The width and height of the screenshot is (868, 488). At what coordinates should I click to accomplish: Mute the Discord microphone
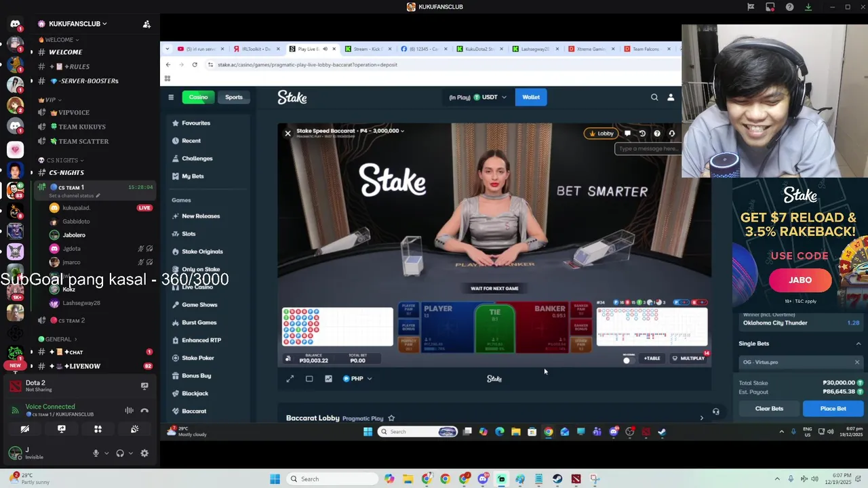[x=96, y=453]
